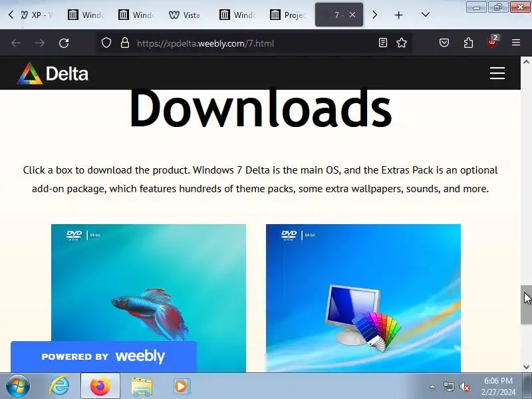Open Windows Media Player on taskbar
Image resolution: width=532 pixels, height=399 pixels.
tap(181, 386)
